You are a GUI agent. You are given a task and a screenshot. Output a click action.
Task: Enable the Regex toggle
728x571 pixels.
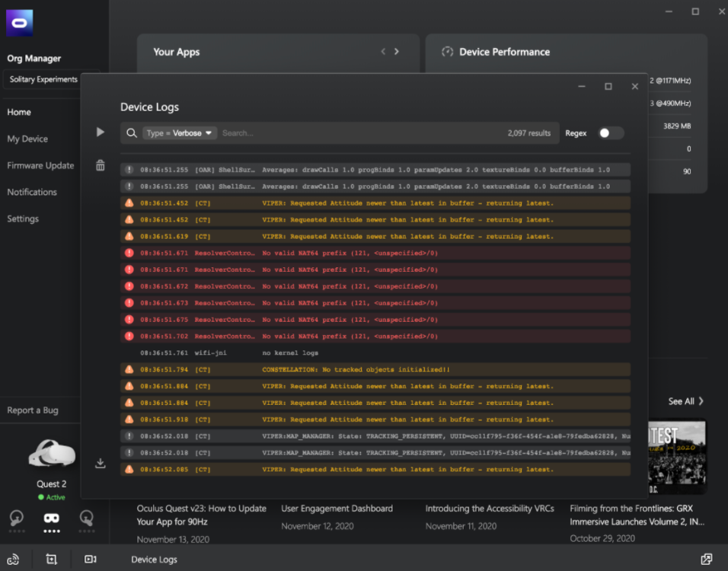[611, 133]
